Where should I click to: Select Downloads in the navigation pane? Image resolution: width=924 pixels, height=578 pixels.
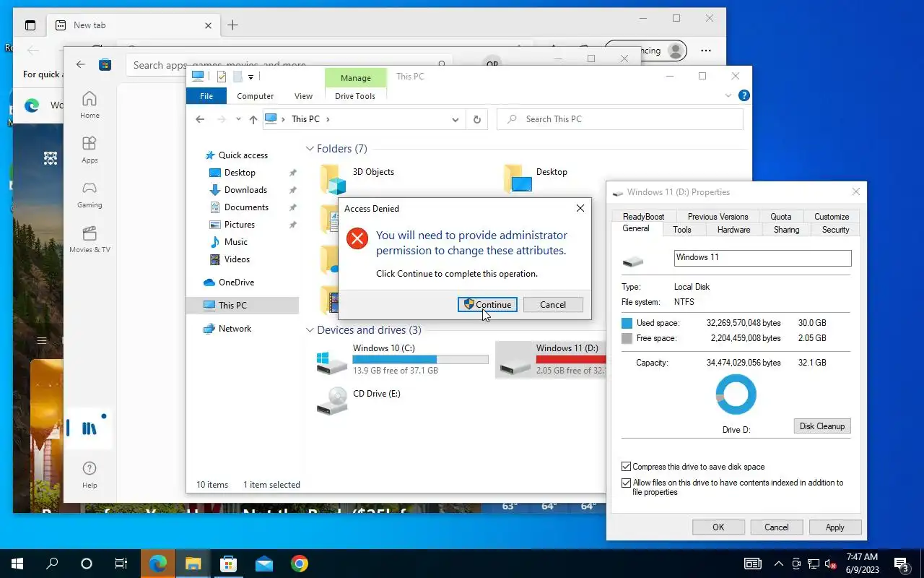[245, 190]
